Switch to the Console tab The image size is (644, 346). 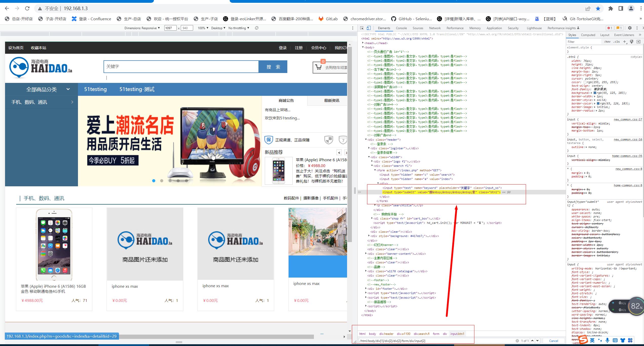point(401,28)
